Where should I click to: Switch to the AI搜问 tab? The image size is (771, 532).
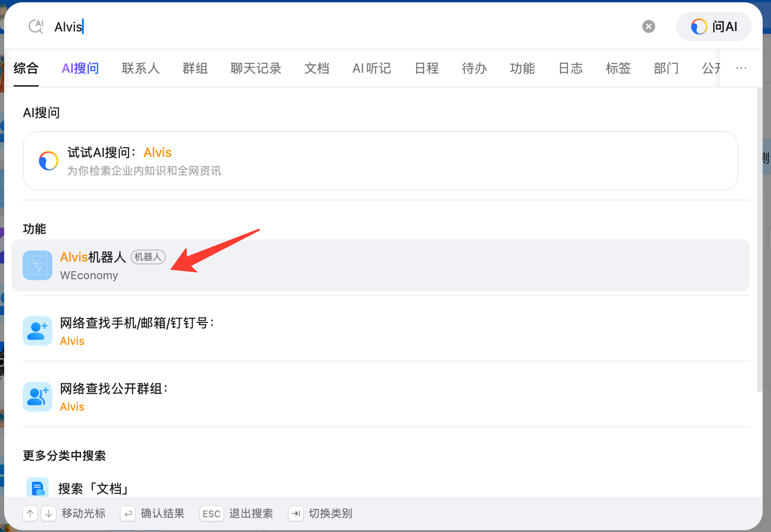pyautogui.click(x=81, y=69)
